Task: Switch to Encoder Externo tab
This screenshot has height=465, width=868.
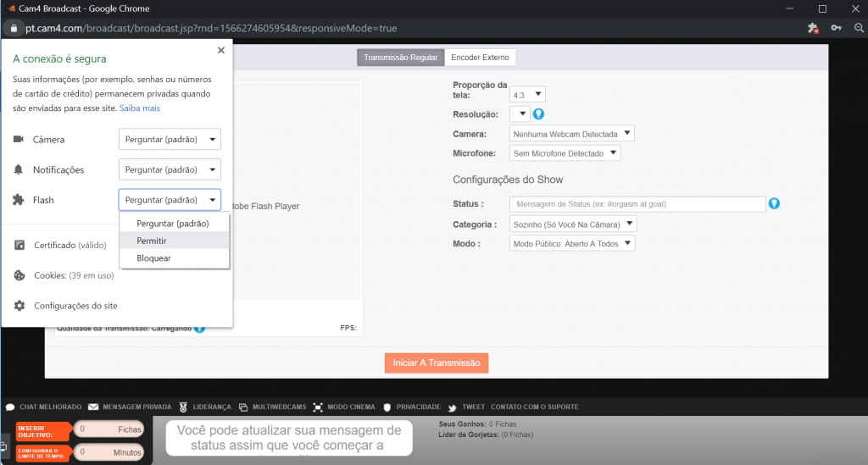Action: [480, 58]
